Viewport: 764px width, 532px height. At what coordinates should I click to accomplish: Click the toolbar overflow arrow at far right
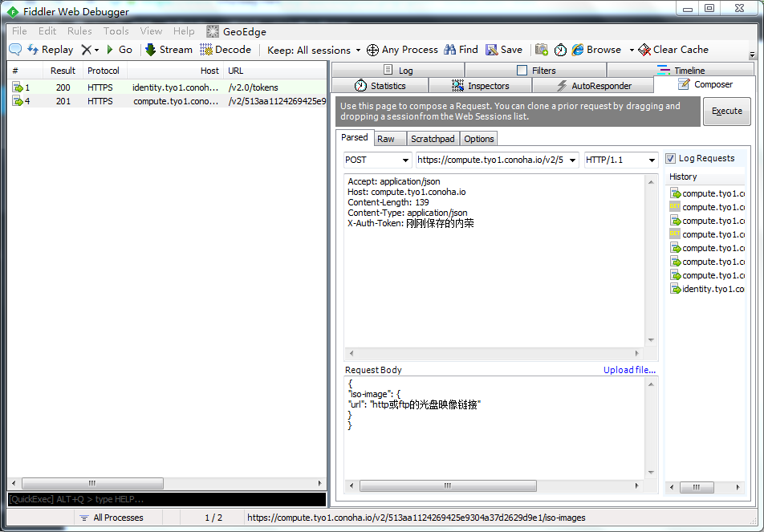(x=752, y=55)
